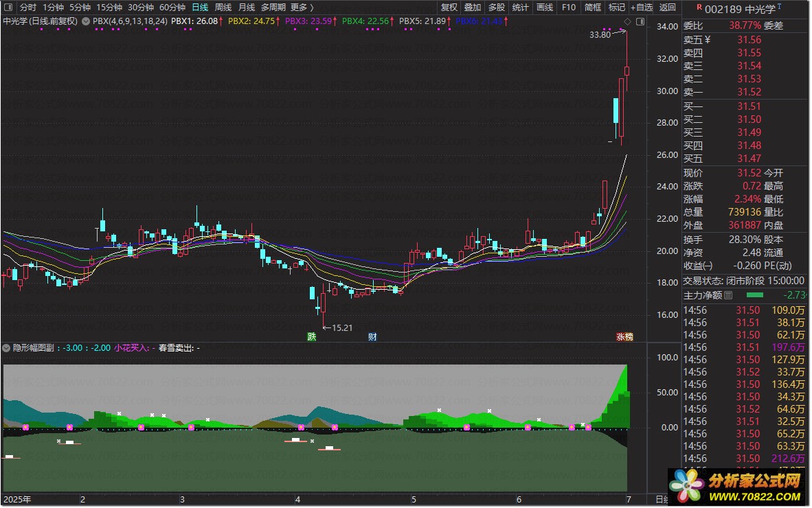The height and width of the screenshot is (508, 812).
Task: Switch to 日线 daily chart
Action: point(200,8)
